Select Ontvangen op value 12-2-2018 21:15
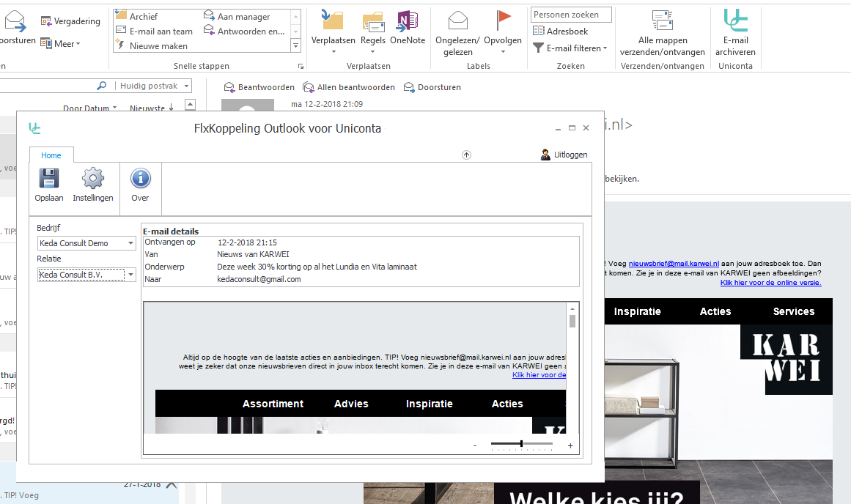 coord(248,242)
